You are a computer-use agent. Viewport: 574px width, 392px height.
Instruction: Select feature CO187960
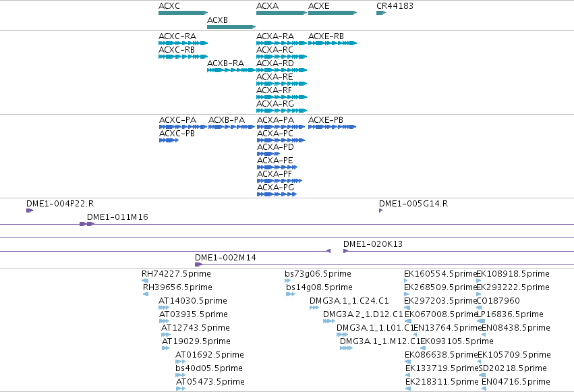[479, 308]
